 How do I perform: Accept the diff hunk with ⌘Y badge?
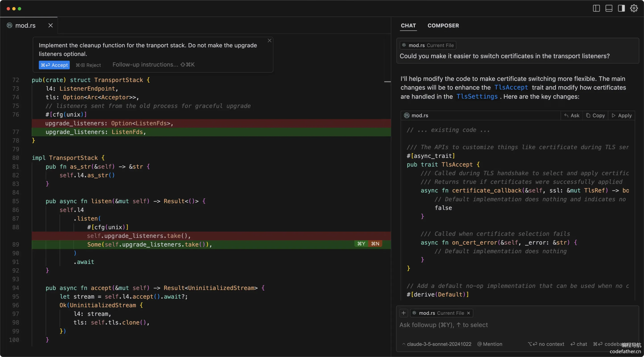click(x=361, y=244)
